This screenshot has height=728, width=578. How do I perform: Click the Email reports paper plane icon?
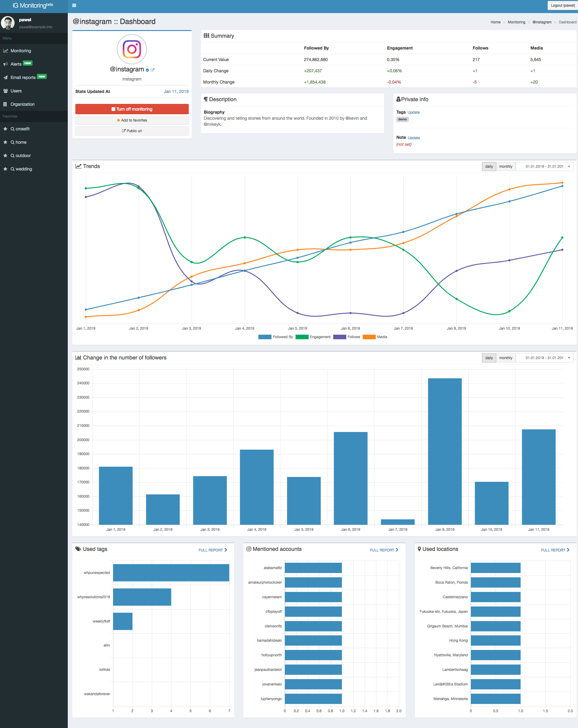5,77
